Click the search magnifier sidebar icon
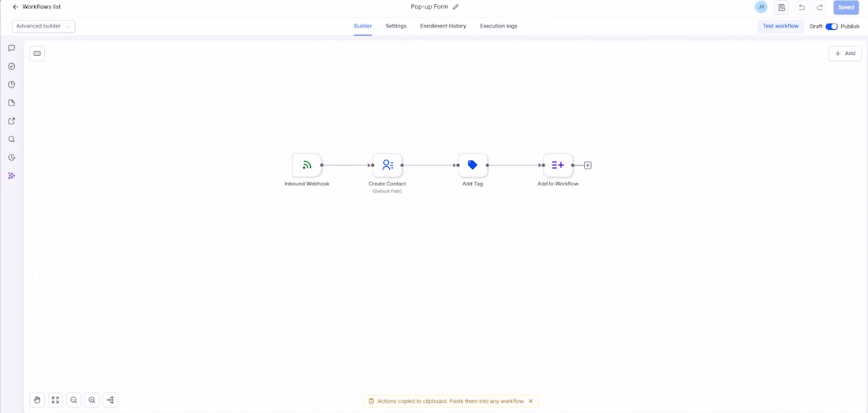This screenshot has height=413, width=868. (12, 140)
